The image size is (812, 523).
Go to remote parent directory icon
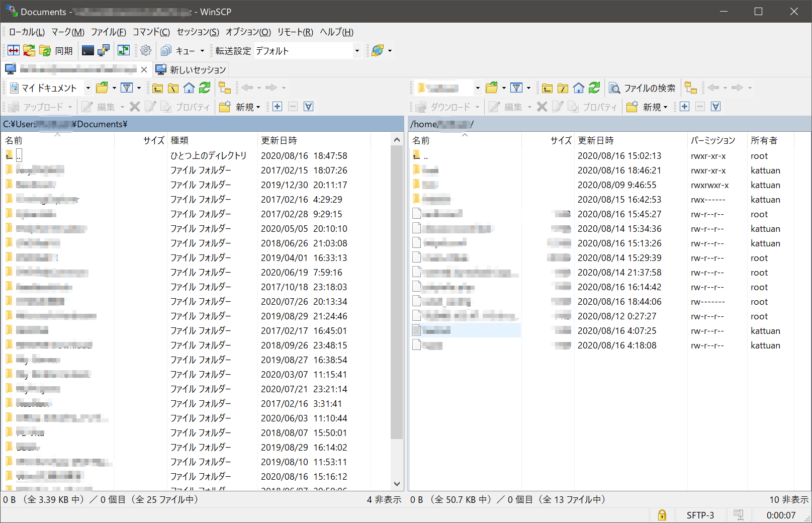pos(548,88)
